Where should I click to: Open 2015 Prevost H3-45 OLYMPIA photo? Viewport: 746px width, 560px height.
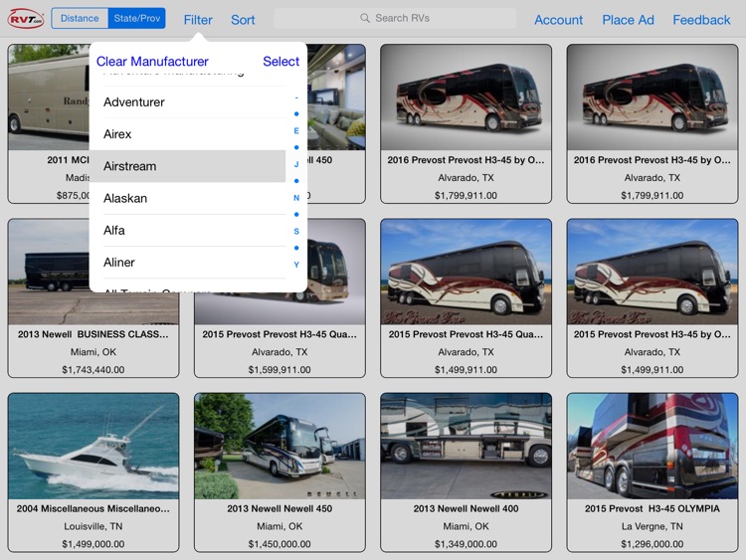click(653, 447)
